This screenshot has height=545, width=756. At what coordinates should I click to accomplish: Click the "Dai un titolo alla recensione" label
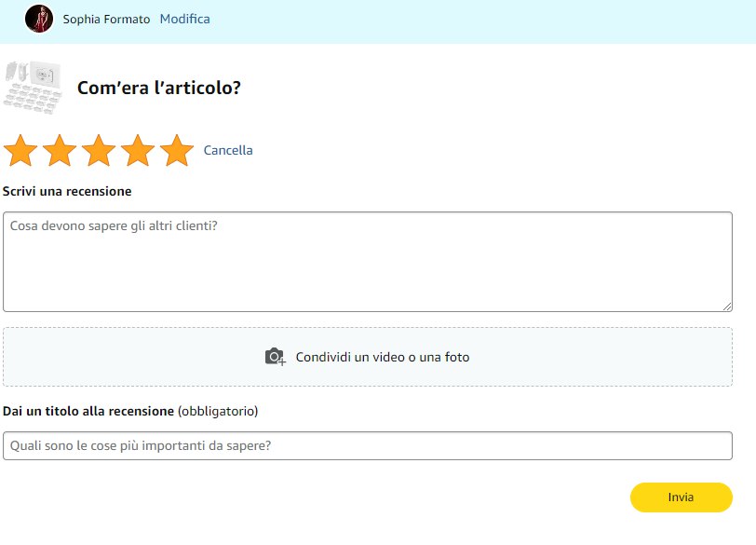coord(88,411)
